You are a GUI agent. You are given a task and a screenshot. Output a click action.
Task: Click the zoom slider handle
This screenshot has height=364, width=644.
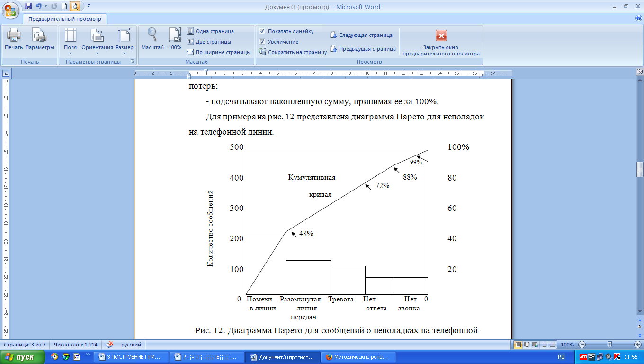point(609,345)
